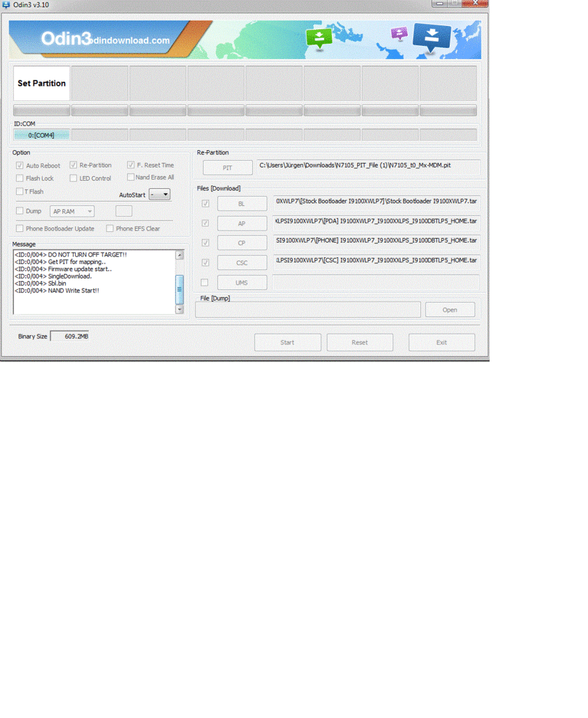Viewport: 588px width, 718px height.
Task: Click the empty UMS file path field
Action: tap(376, 282)
